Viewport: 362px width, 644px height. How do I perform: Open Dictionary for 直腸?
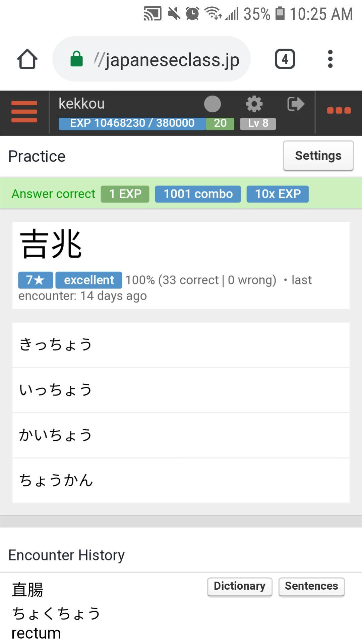click(239, 586)
